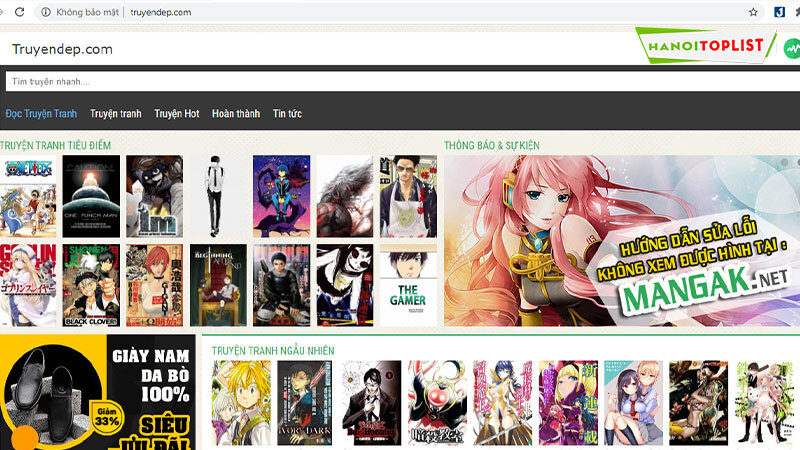
Task: Open the Beginning After the End cover
Action: point(218,285)
